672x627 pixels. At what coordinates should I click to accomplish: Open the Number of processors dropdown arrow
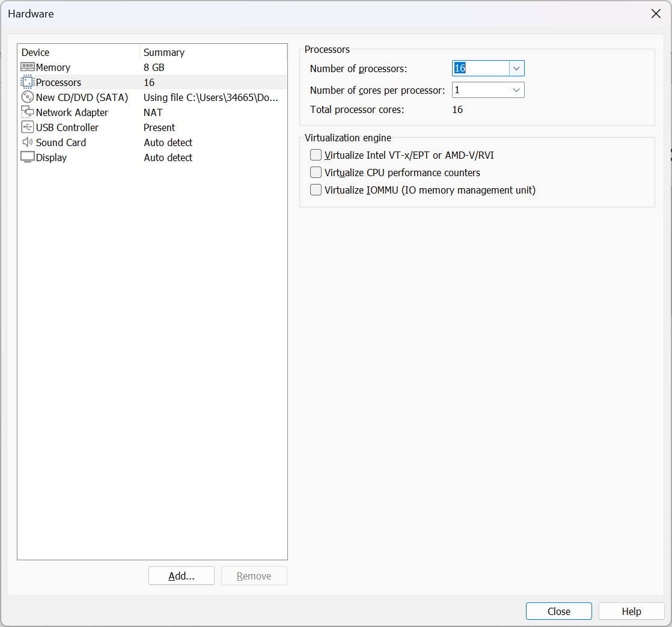(516, 69)
